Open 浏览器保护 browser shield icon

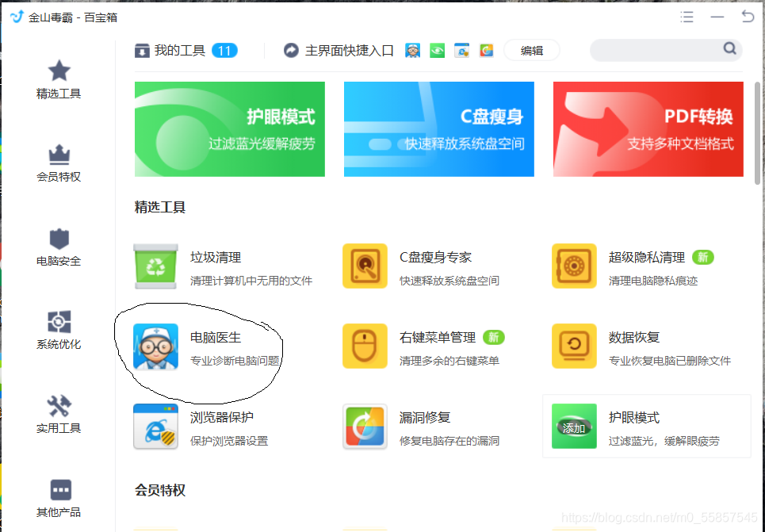tap(155, 426)
